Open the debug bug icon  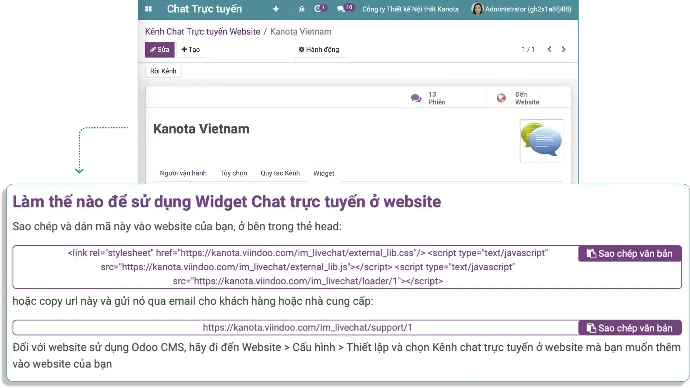[x=301, y=9]
